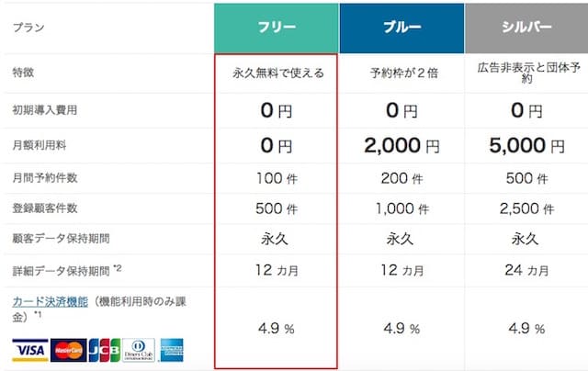Click the American Express logo

click(172, 351)
